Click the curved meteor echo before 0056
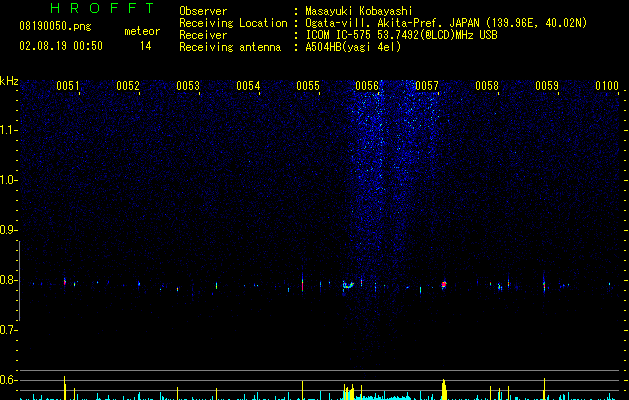629x400 pixels. coord(348,285)
